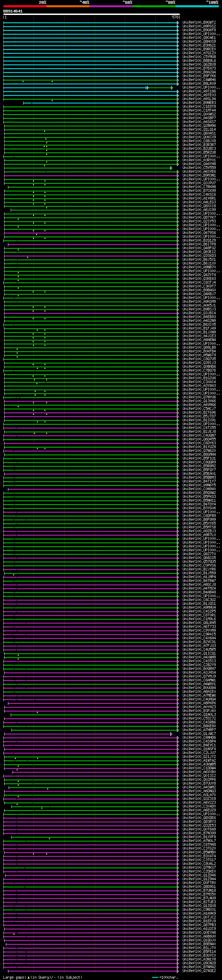Open hit UniRef100_Q3SKD3
This screenshot has width=222, height=980.
tap(199, 256)
